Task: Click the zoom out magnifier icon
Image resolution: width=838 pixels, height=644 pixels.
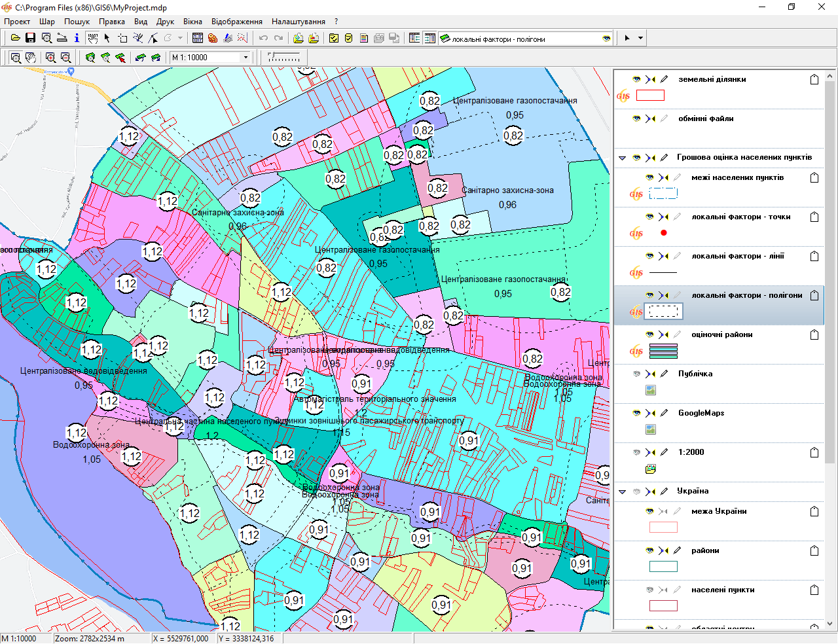Action: (x=65, y=58)
